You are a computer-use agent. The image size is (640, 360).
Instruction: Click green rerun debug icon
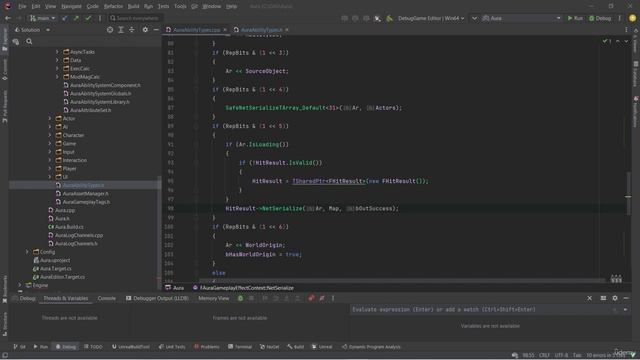click(240, 298)
